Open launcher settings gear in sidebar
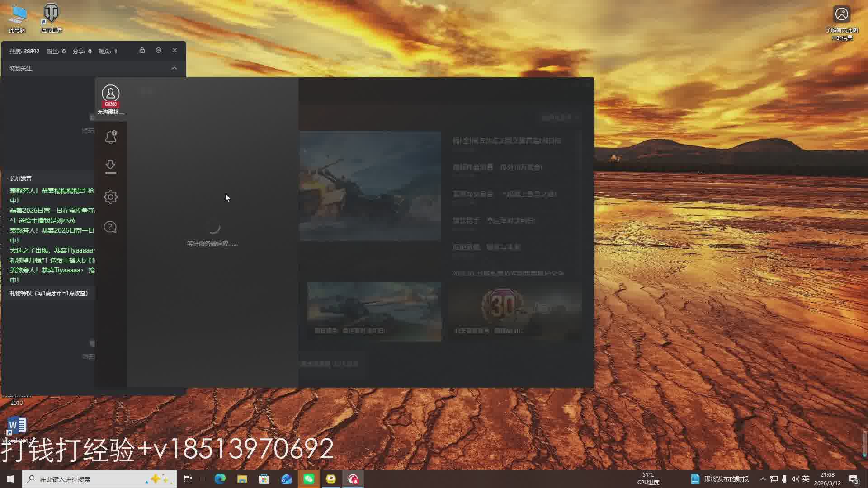Viewport: 868px width, 488px height. tap(110, 197)
